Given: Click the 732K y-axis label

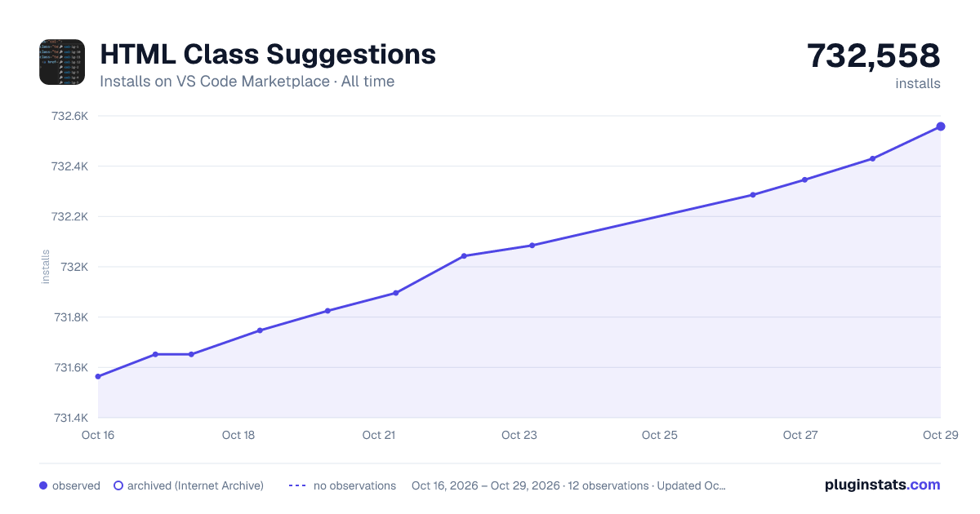Looking at the screenshot, I should tap(74, 267).
